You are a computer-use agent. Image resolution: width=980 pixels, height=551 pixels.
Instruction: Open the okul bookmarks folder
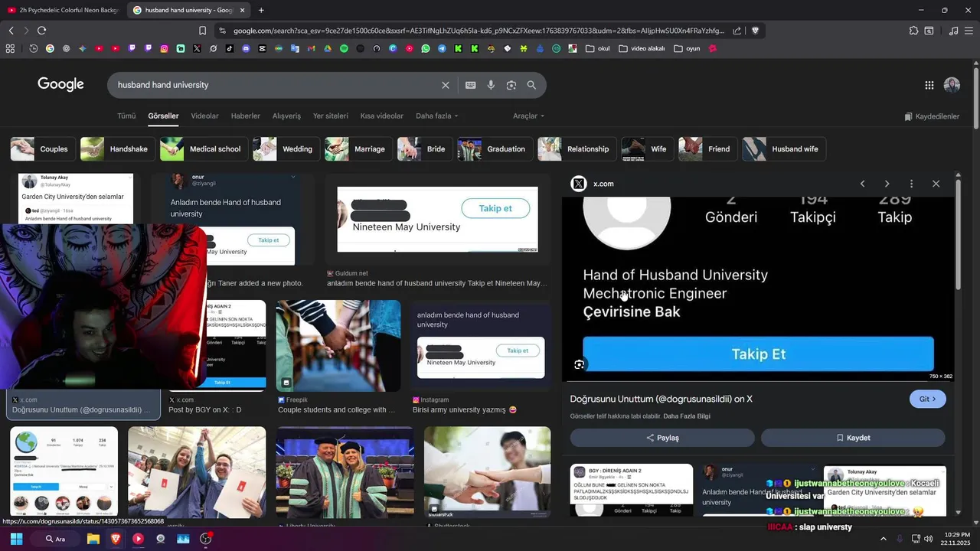[597, 48]
